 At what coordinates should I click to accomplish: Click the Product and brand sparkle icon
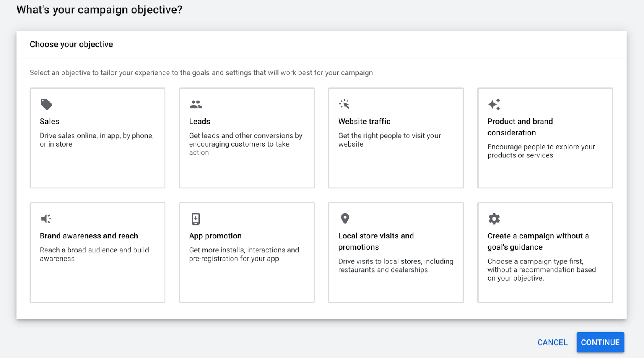click(494, 104)
